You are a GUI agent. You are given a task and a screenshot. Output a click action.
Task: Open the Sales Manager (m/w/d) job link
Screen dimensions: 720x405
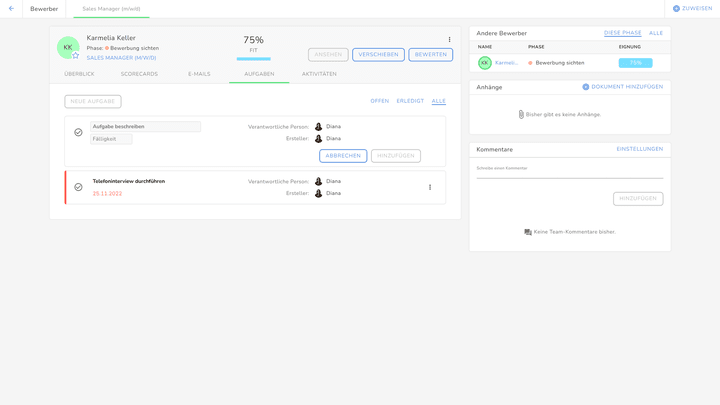121,58
